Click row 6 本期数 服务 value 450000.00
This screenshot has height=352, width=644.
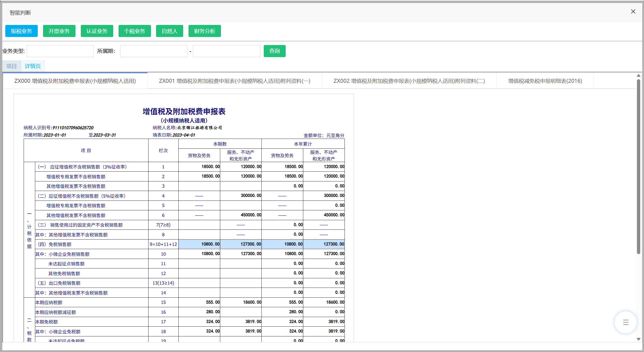point(251,215)
